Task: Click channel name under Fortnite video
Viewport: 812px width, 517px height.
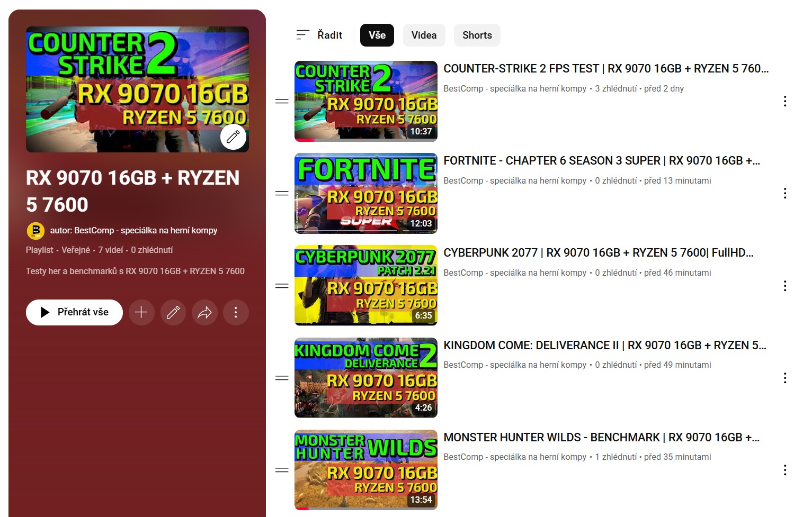Action: 515,180
